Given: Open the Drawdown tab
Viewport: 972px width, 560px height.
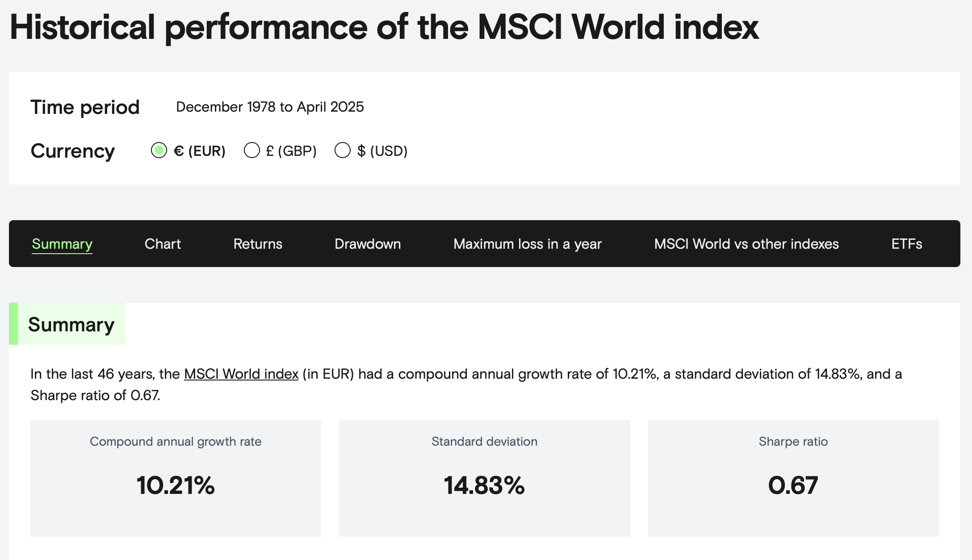Looking at the screenshot, I should click(368, 244).
